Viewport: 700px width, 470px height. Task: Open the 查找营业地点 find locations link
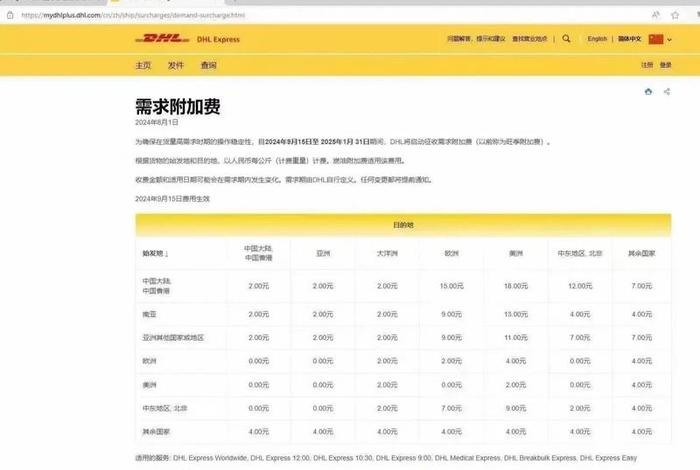coord(529,39)
